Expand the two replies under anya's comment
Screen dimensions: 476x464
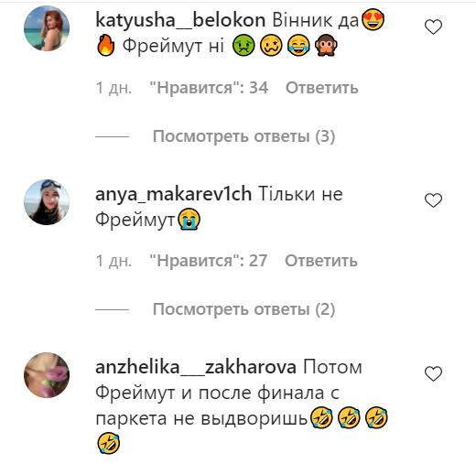(243, 309)
